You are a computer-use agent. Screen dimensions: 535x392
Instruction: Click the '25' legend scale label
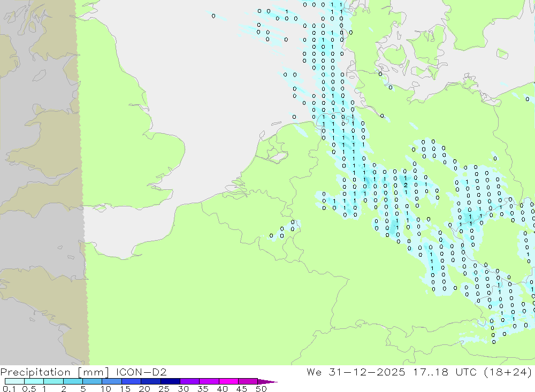[164, 389]
